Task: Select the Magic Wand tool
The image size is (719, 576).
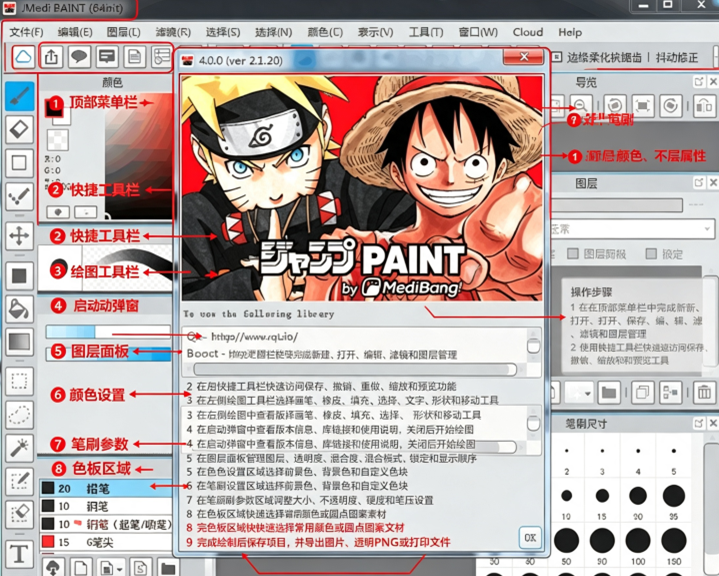Action: tap(20, 448)
